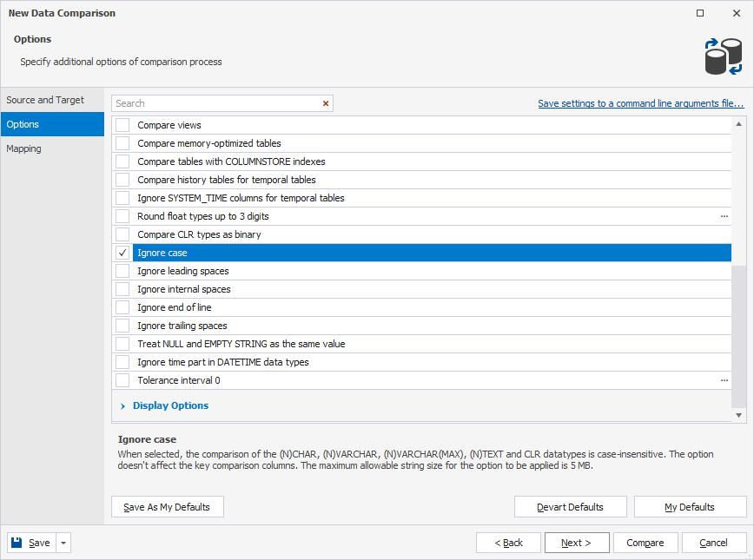Click the Compare button
This screenshot has width=754, height=560.
coord(645,543)
